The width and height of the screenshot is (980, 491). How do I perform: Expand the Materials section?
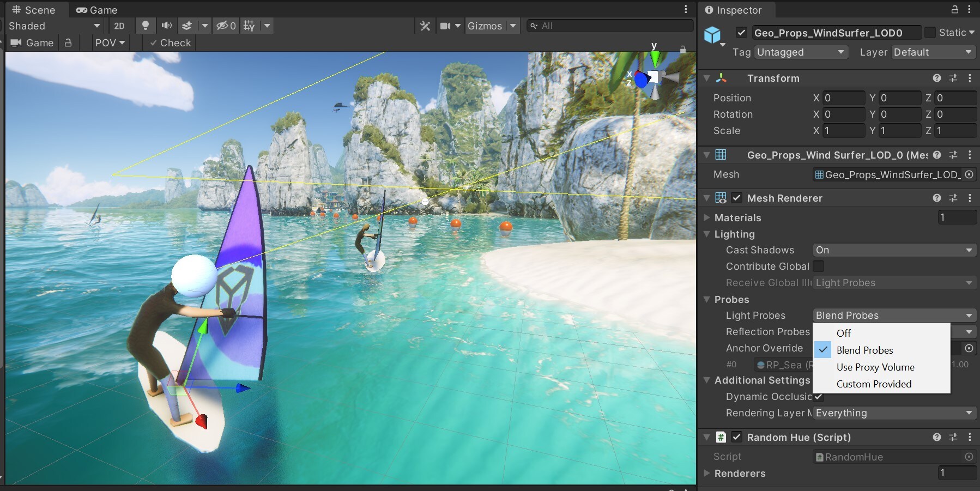(x=707, y=217)
